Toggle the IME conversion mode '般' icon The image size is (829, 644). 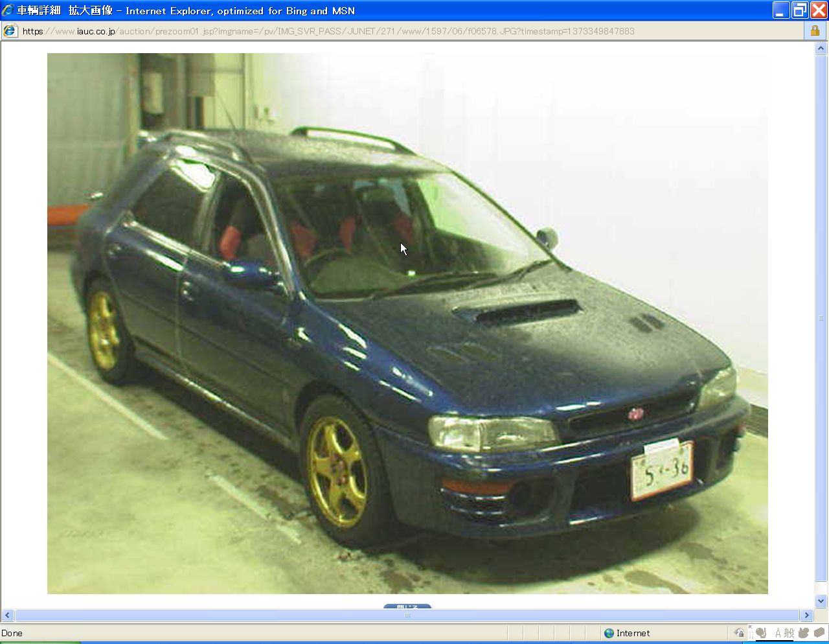pos(789,633)
